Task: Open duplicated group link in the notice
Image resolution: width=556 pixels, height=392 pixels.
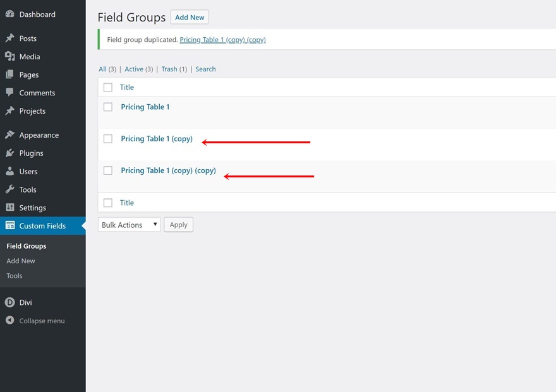Action: pyautogui.click(x=222, y=40)
